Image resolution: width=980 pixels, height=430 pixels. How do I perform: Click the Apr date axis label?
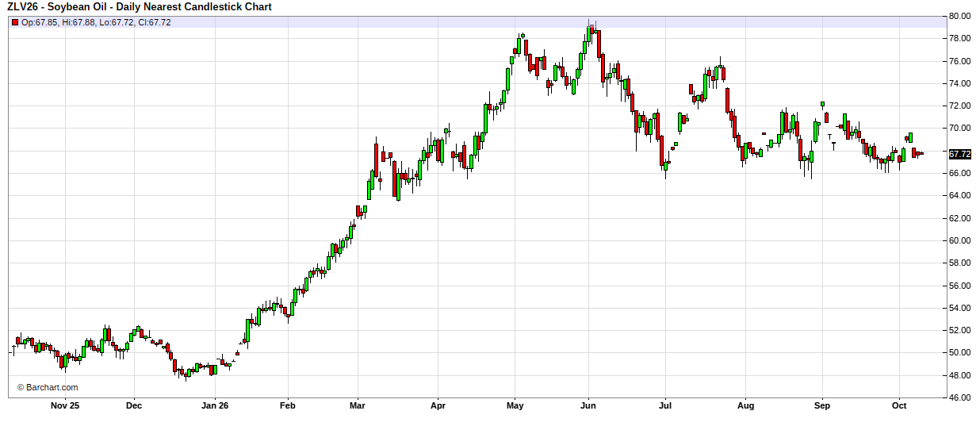pyautogui.click(x=438, y=405)
